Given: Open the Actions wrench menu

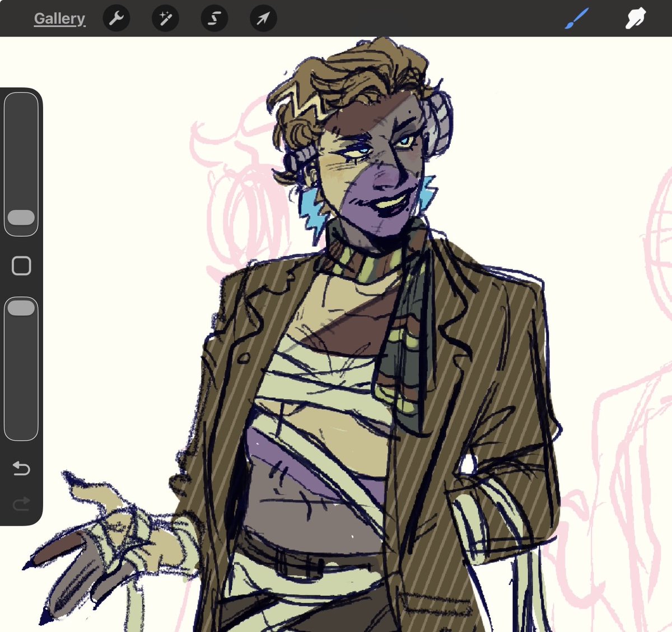Looking at the screenshot, I should pos(116,18).
